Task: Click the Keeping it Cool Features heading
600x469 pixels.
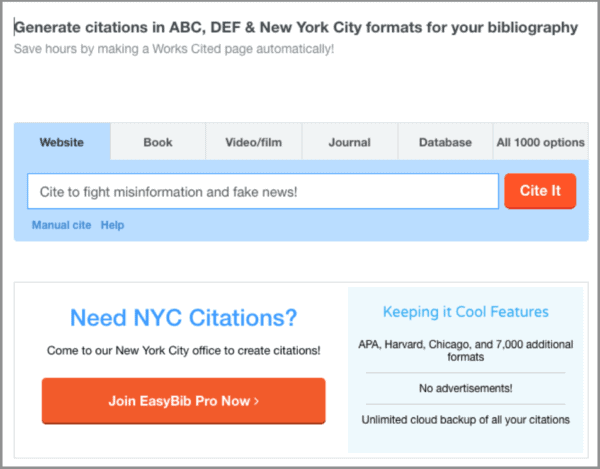Action: (466, 312)
